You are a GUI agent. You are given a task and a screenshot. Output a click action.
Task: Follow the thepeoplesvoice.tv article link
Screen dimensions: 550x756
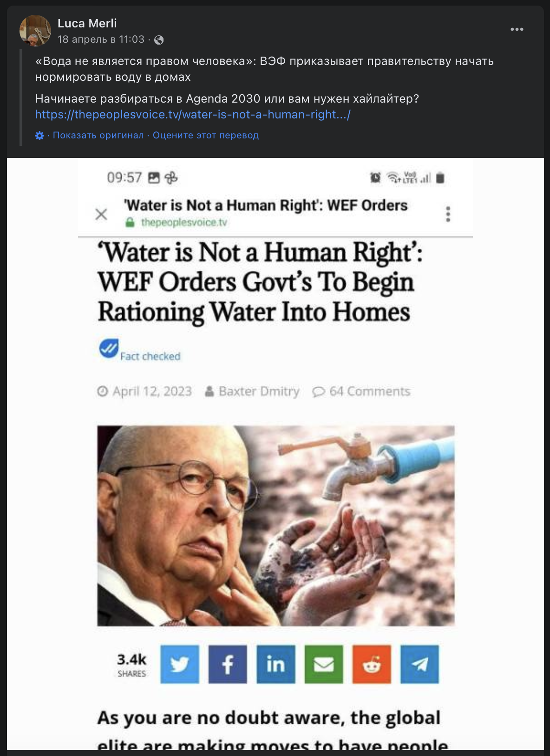point(193,115)
